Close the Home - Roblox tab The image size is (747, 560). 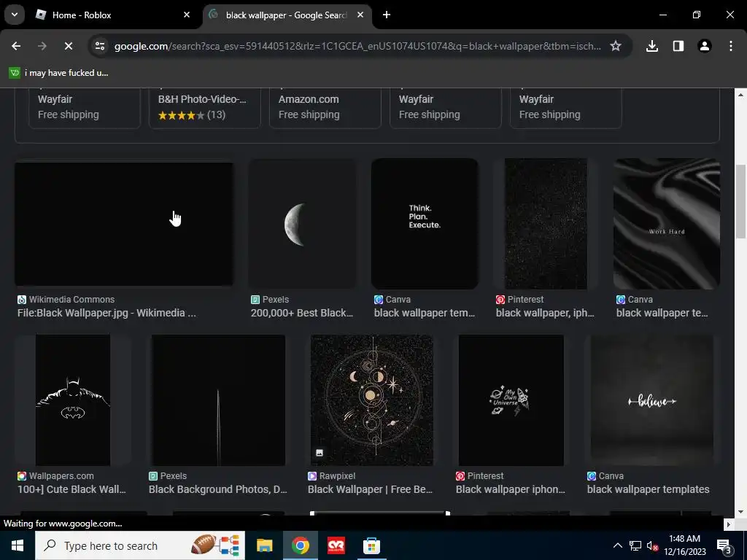(187, 15)
